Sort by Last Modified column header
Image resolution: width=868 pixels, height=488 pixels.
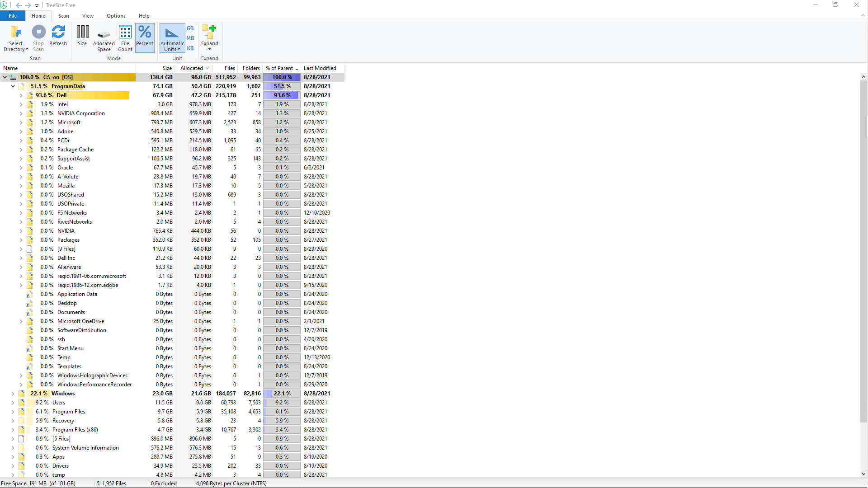(x=323, y=68)
